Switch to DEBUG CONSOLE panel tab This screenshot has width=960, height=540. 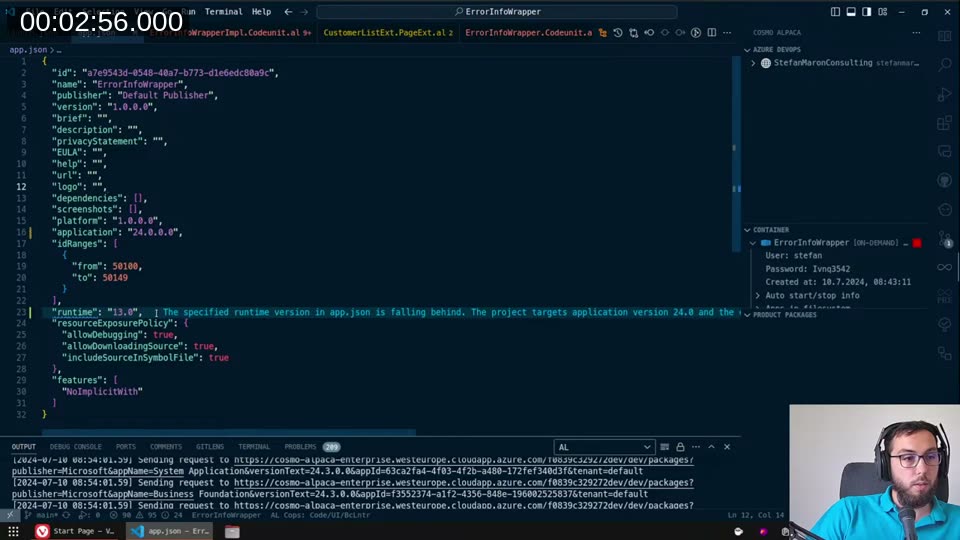(76, 447)
